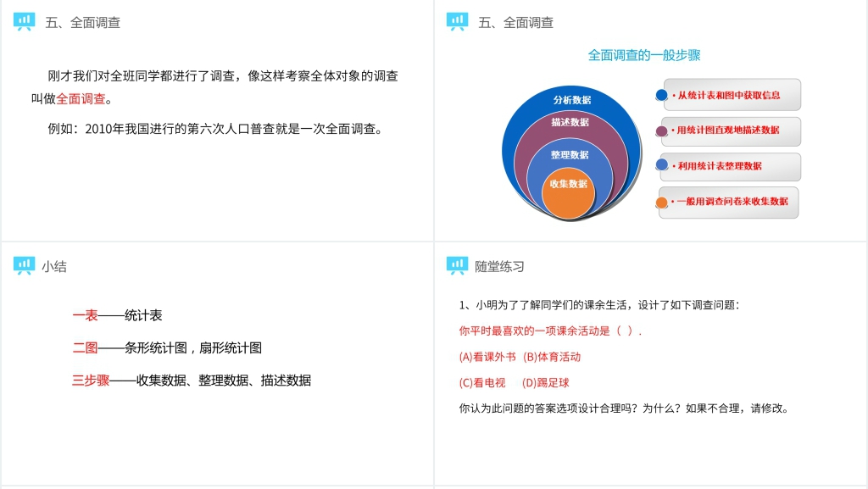Click the question 你平时最喜欢的一项课余活动是
The image size is (868, 489).
click(550, 331)
